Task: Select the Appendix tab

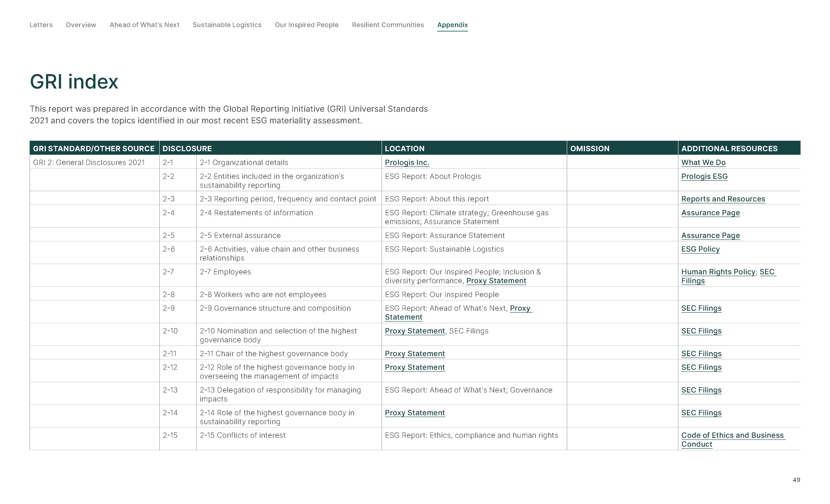Action: point(453,25)
